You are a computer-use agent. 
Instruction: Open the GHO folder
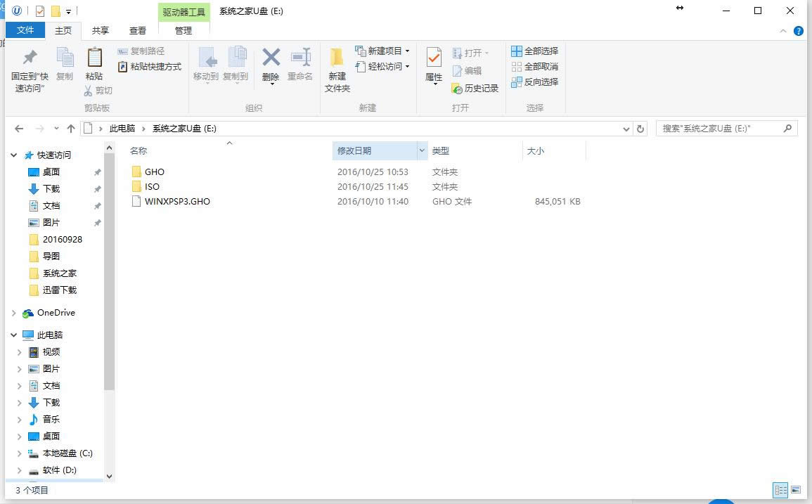[x=154, y=172]
